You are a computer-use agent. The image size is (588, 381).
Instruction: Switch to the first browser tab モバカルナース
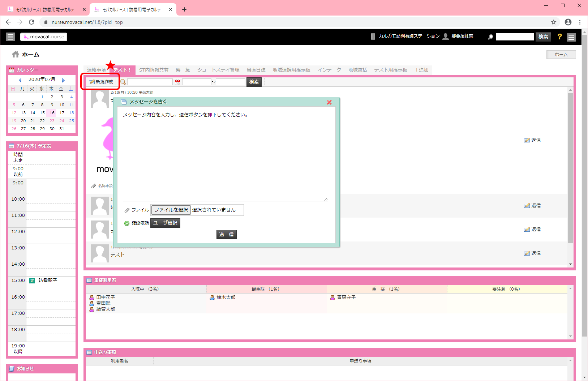[45, 10]
